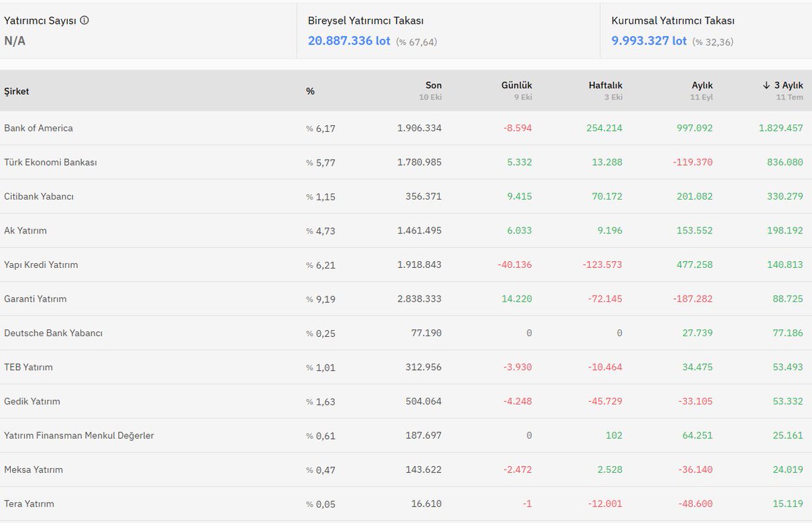Click the Kurumsal Yatırımcı Takası value 9.993.327 lot
Viewport: 812px width, 523px height.
(649, 41)
